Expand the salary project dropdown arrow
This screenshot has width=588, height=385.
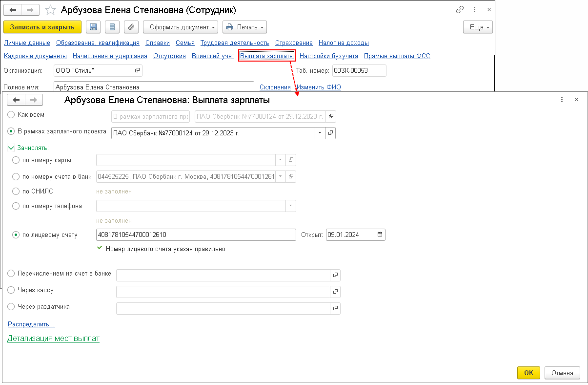[320, 133]
